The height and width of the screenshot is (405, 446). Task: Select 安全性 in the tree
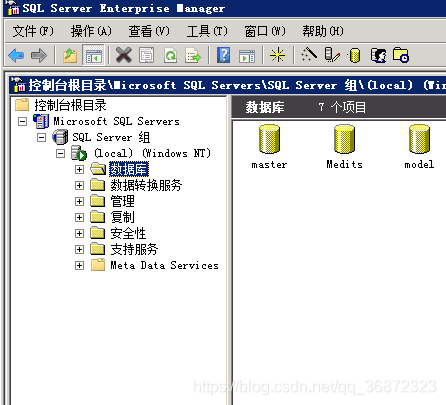click(x=128, y=233)
